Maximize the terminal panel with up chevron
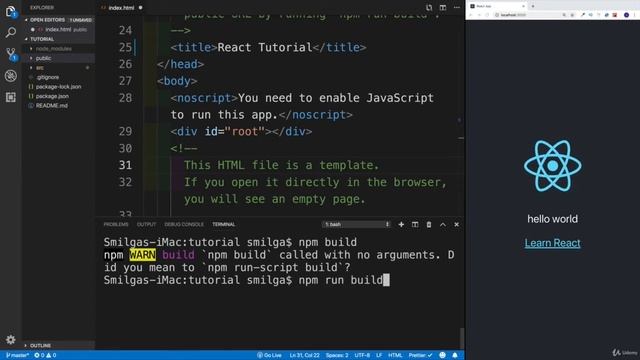This screenshot has width=640, height=360. 443,224
